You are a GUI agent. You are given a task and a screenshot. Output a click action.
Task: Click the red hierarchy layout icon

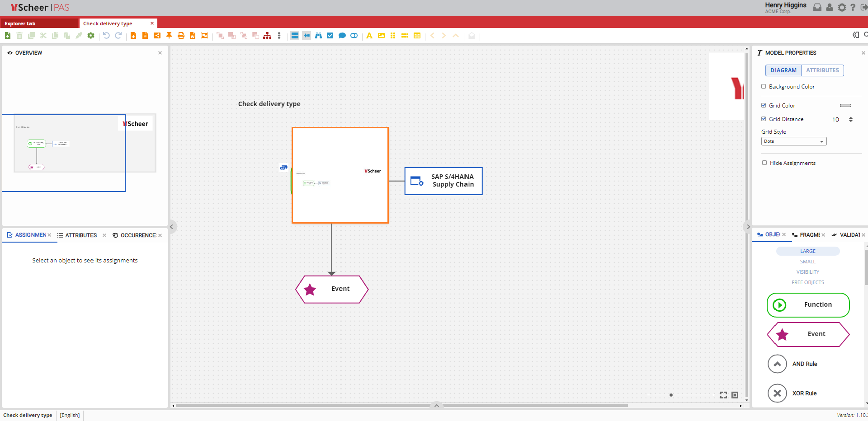[x=267, y=36]
